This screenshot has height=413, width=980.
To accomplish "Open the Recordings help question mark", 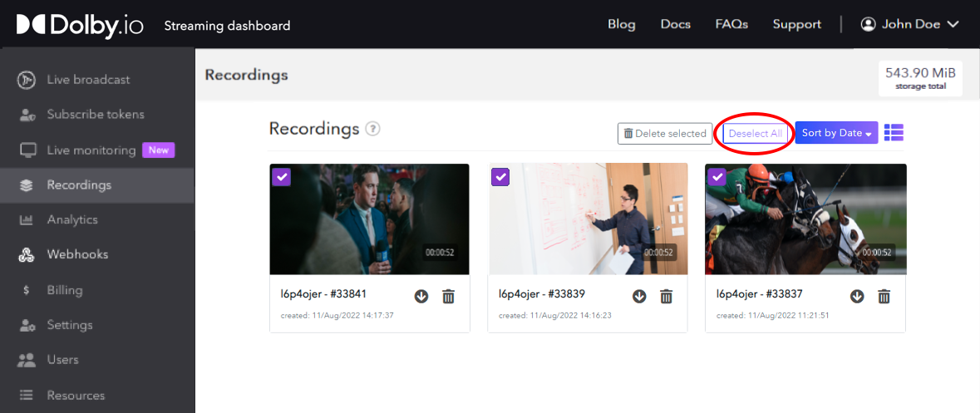I will pos(373,129).
